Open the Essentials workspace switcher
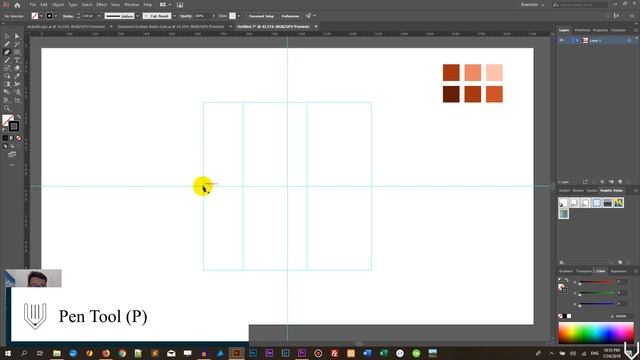Image resolution: width=640 pixels, height=360 pixels. coord(532,4)
